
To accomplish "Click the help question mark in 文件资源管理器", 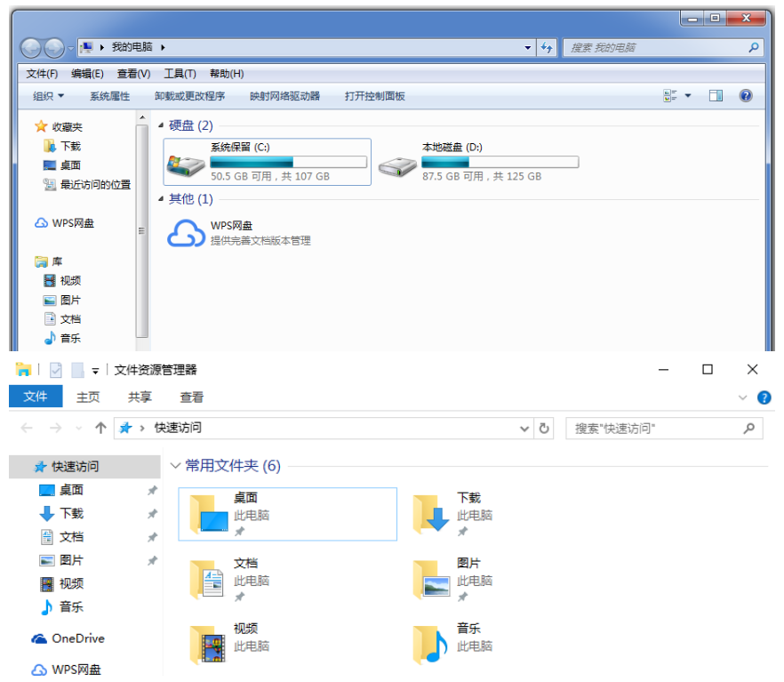I will click(x=764, y=397).
